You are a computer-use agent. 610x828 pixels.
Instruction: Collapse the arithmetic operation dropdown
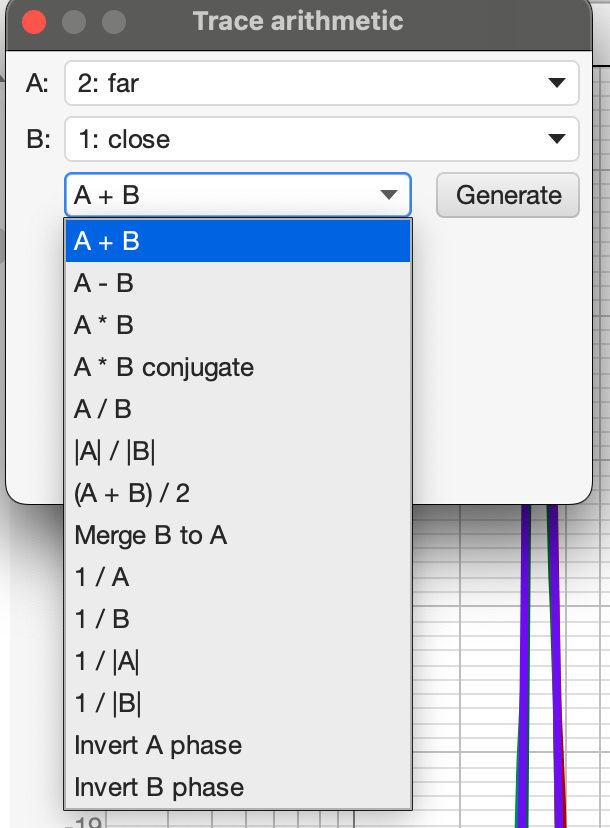(238, 195)
